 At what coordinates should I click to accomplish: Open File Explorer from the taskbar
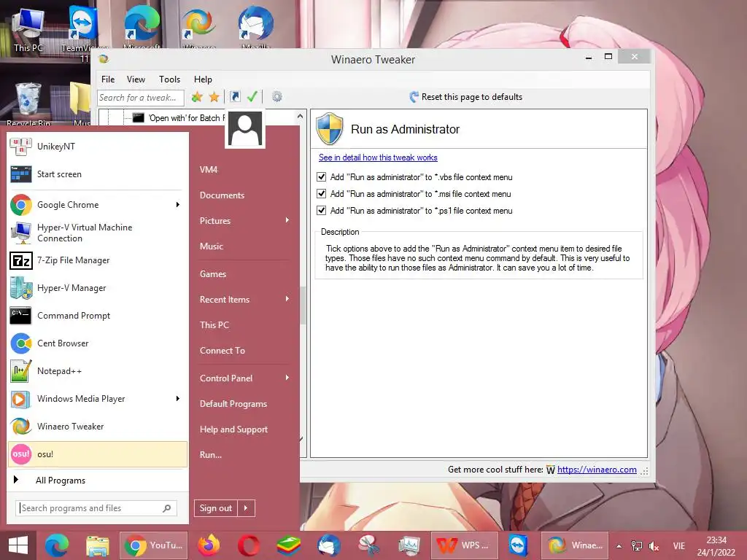pyautogui.click(x=98, y=545)
